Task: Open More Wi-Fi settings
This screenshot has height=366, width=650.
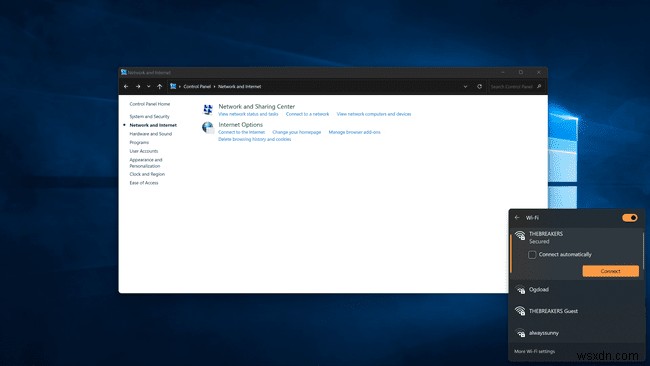Action: click(534, 351)
